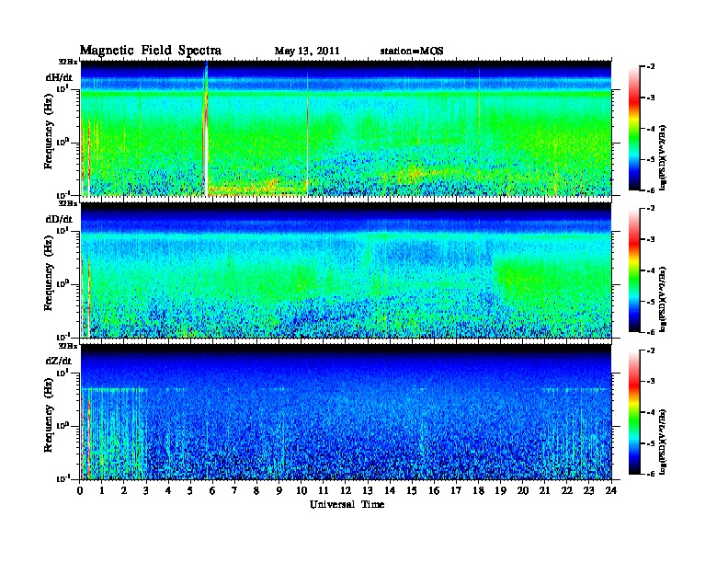Click the 10^1 frequency tick of dZ/dt panel
This screenshot has height=563, width=728.
click(x=63, y=373)
